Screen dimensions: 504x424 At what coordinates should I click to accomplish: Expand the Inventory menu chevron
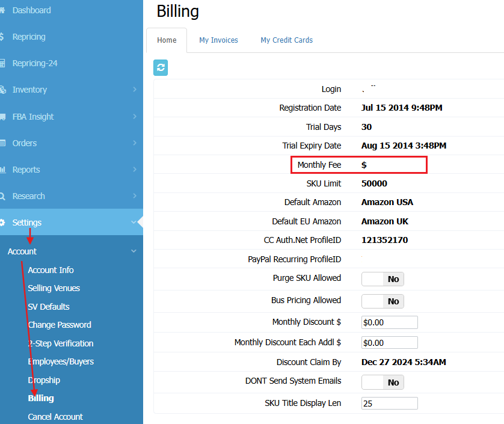tap(134, 90)
